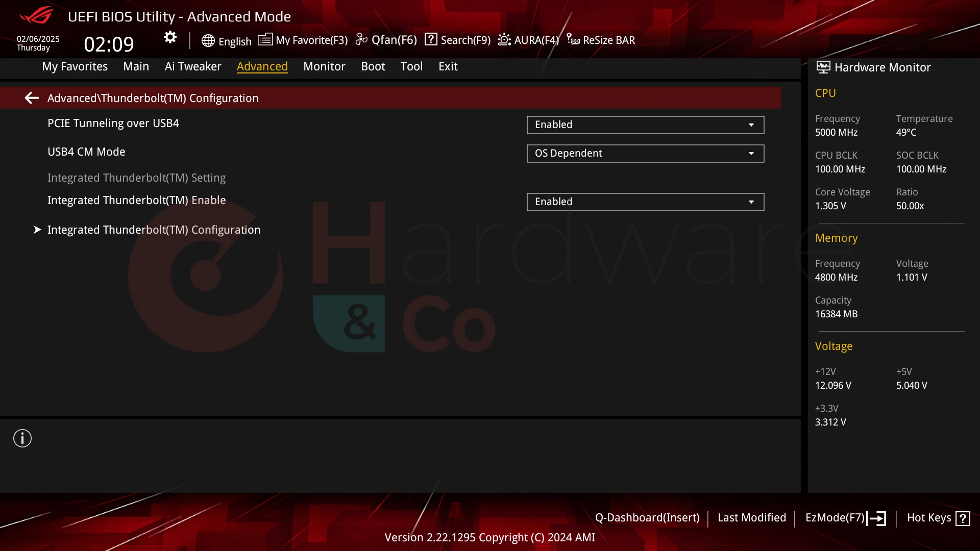The height and width of the screenshot is (551, 980).
Task: Open PCIE Tunneling over USB4 dropdown
Action: 645,125
